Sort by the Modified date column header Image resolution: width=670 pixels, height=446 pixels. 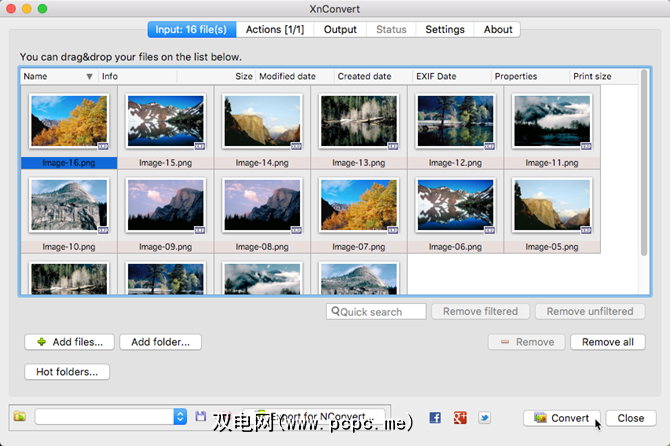[x=295, y=76]
